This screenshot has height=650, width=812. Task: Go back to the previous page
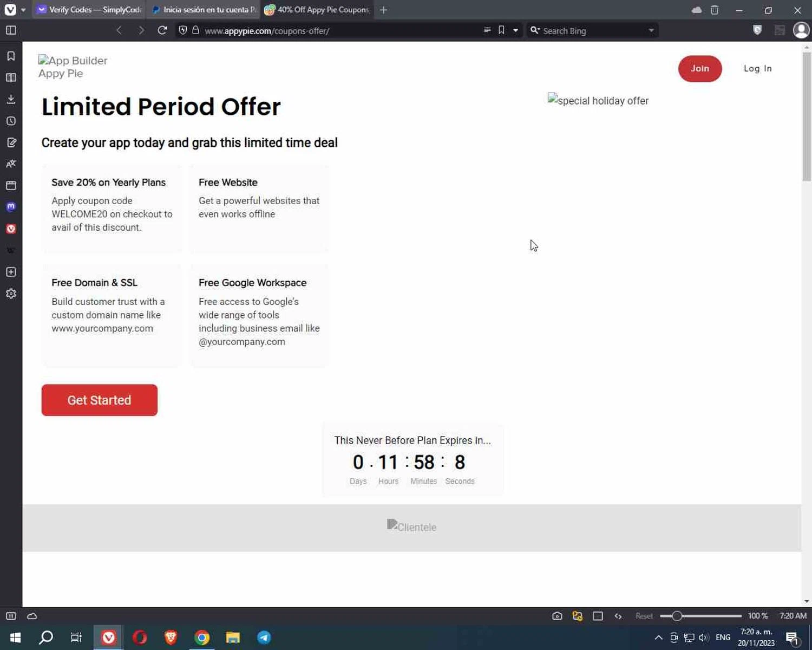tap(119, 30)
